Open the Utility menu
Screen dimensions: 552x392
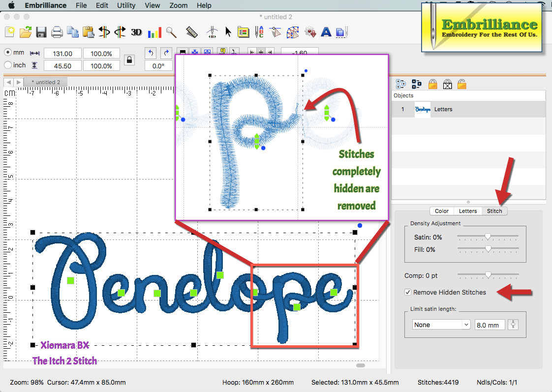(126, 5)
